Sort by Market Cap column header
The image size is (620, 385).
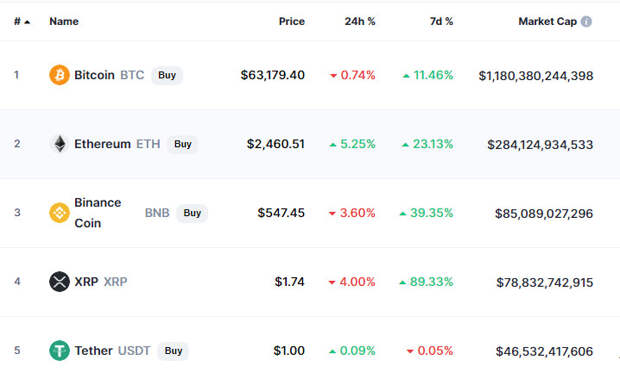click(548, 21)
